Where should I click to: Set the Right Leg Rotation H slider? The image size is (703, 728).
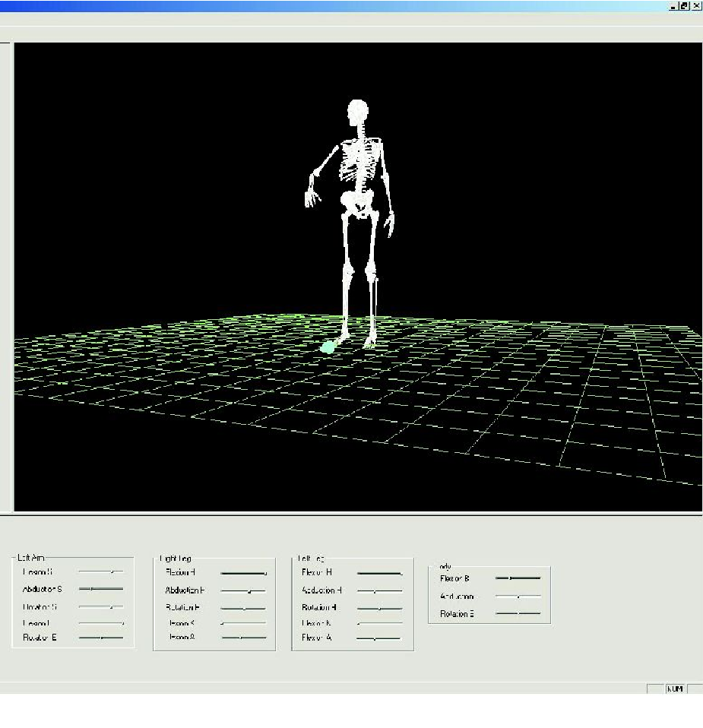pos(243,608)
